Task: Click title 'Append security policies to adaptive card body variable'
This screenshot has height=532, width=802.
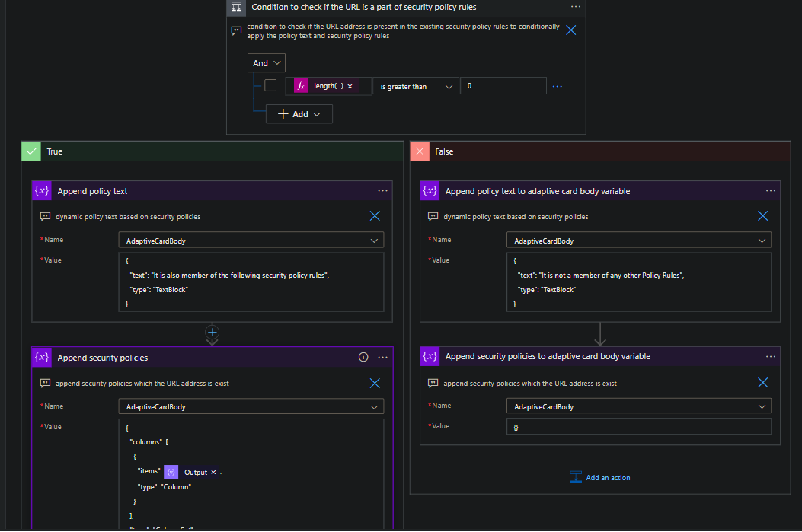Action: click(x=548, y=356)
